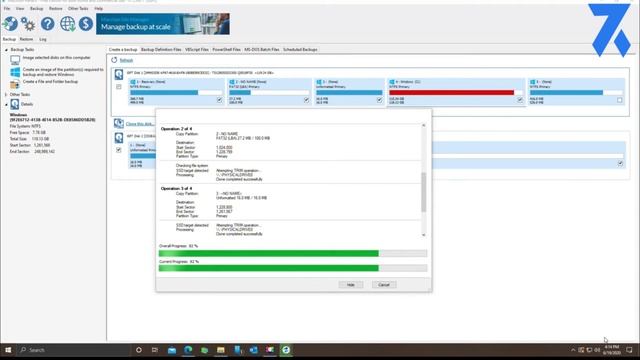Open the Mail app from taskbar

pos(172,350)
